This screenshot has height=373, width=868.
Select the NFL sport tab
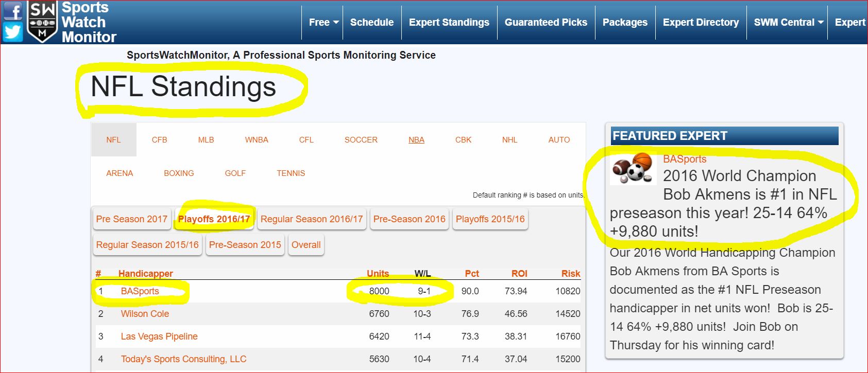113,139
